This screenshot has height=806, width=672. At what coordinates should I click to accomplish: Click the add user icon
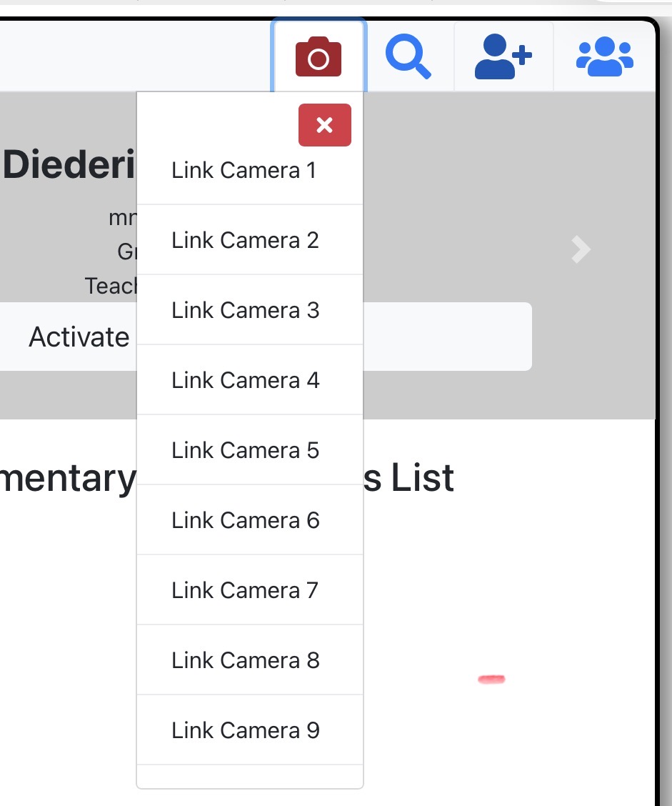pos(503,57)
